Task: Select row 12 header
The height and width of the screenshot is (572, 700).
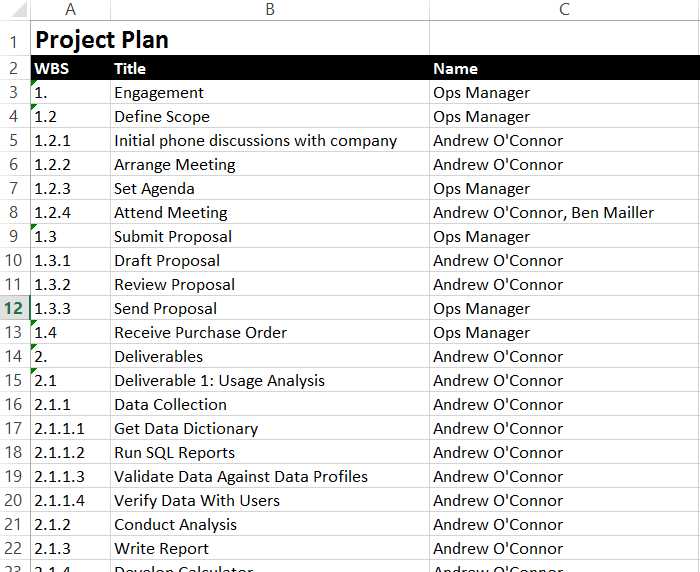Action: click(x=15, y=308)
